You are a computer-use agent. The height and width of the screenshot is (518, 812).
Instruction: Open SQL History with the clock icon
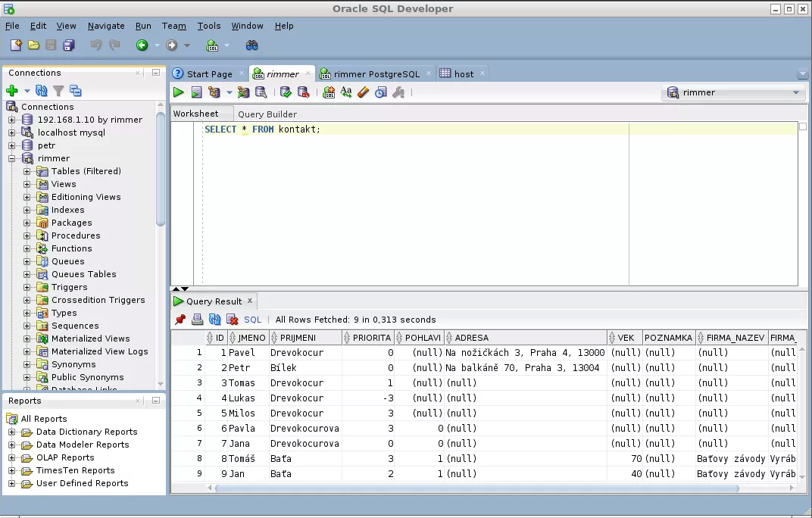380,92
